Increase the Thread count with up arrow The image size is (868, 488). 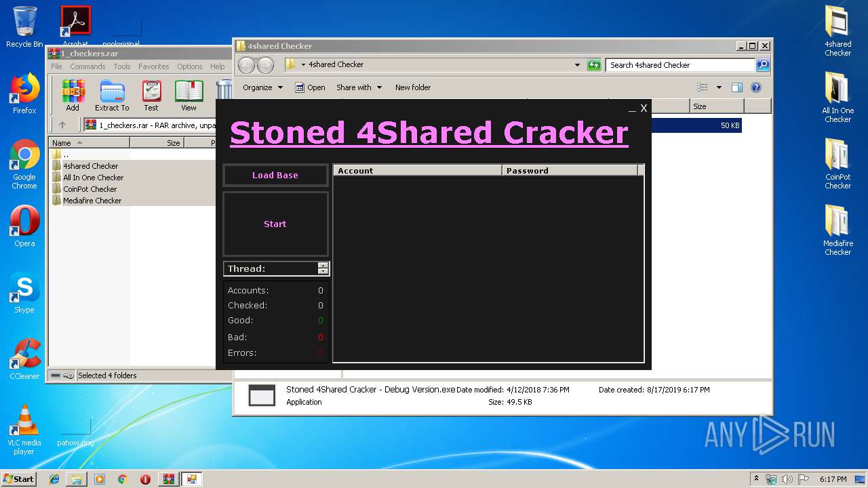click(x=323, y=266)
